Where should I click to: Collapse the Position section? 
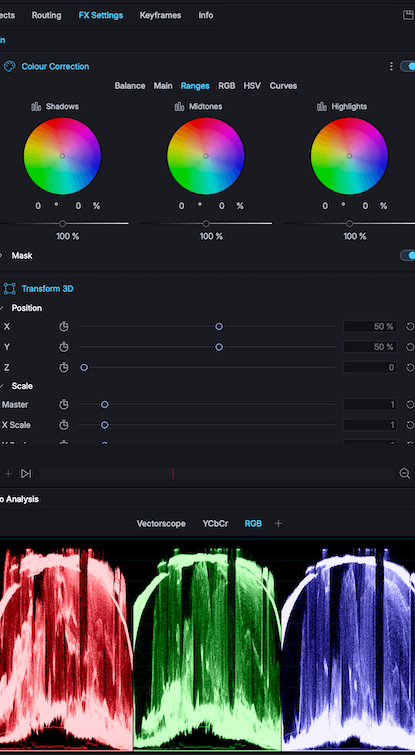[1, 308]
